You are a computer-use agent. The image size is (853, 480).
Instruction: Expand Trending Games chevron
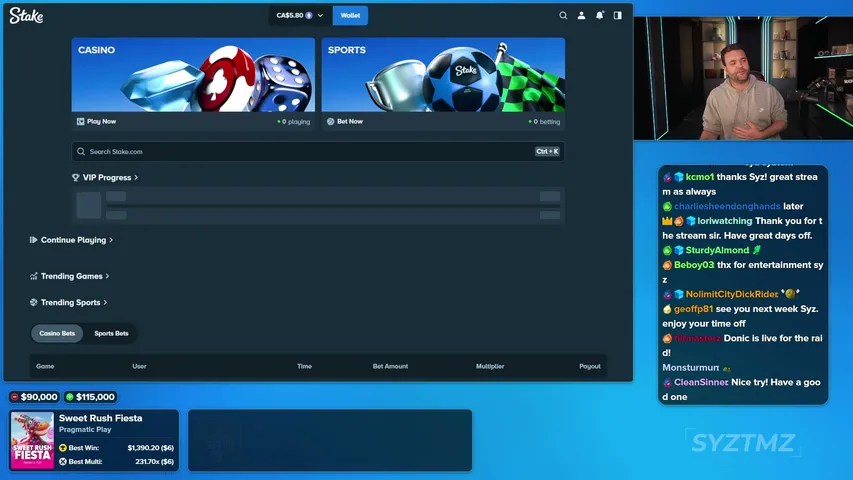[107, 276]
